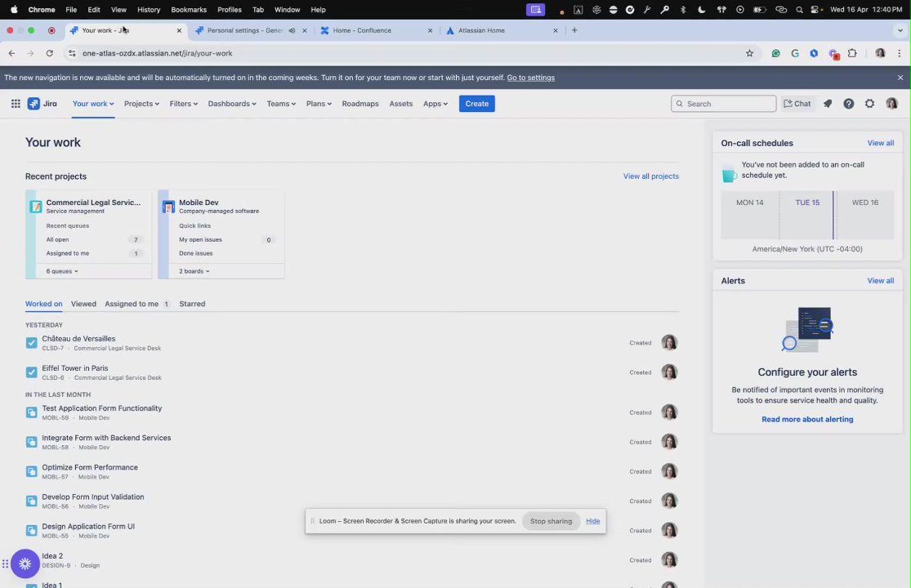911x588 pixels.
Task: Click the Integrate Form with Backend Services icon
Action: [x=31, y=442]
